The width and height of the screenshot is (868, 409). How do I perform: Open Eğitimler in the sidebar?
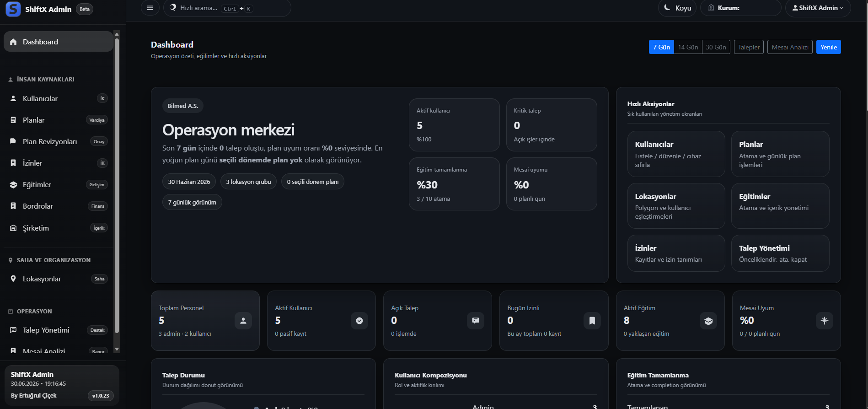pyautogui.click(x=59, y=184)
